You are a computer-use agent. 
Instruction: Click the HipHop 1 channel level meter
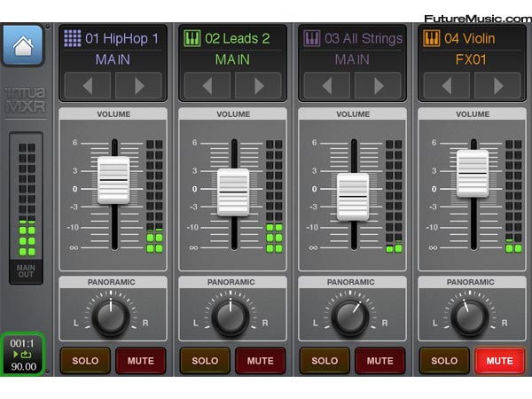pos(154,197)
